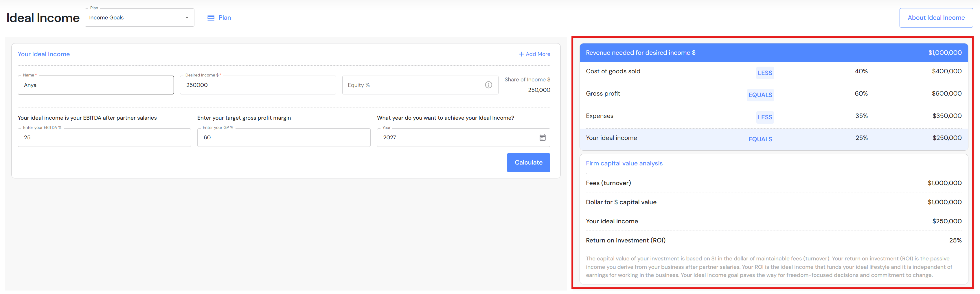This screenshot has width=980, height=294.
Task: Focus the Name input field containing Anya
Action: [95, 85]
